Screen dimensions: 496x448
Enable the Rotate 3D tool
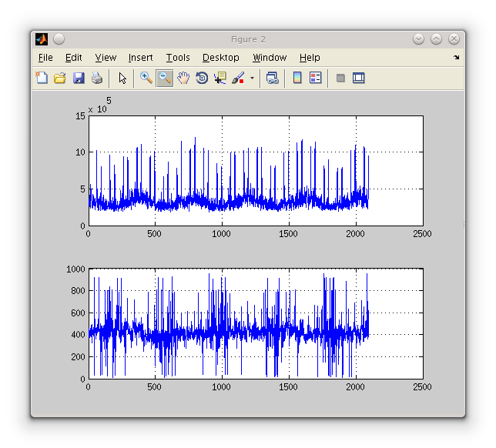click(x=202, y=78)
